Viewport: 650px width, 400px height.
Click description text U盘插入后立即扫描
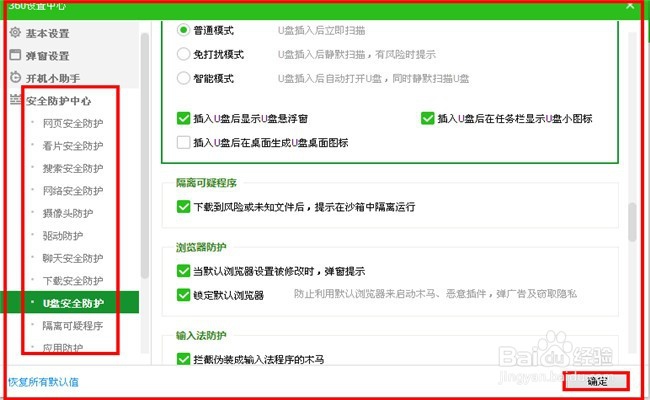321,30
